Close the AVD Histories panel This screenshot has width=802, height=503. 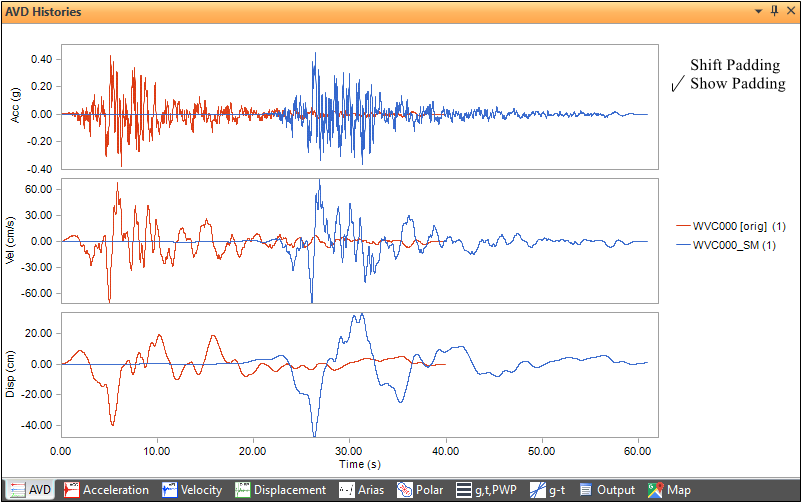click(x=789, y=11)
